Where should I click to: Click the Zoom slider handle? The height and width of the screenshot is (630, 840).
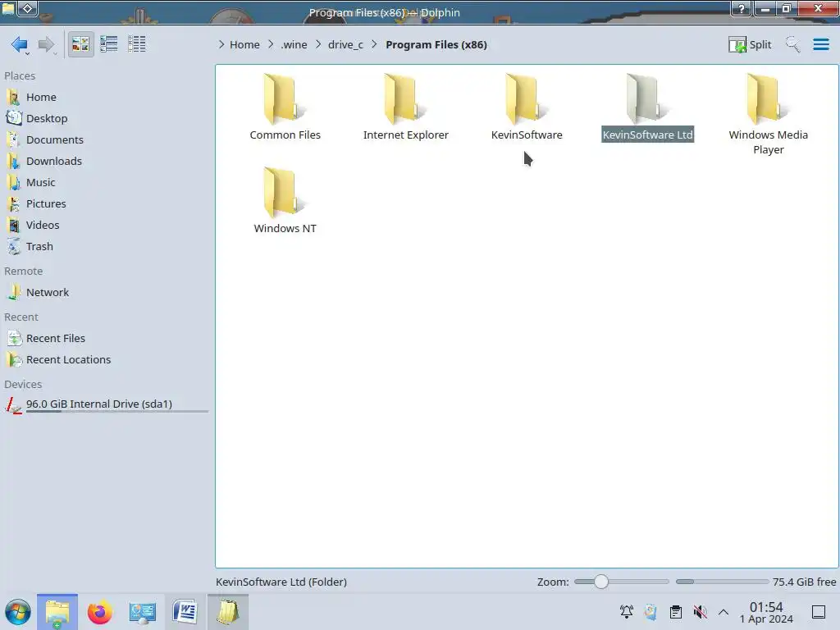click(601, 582)
